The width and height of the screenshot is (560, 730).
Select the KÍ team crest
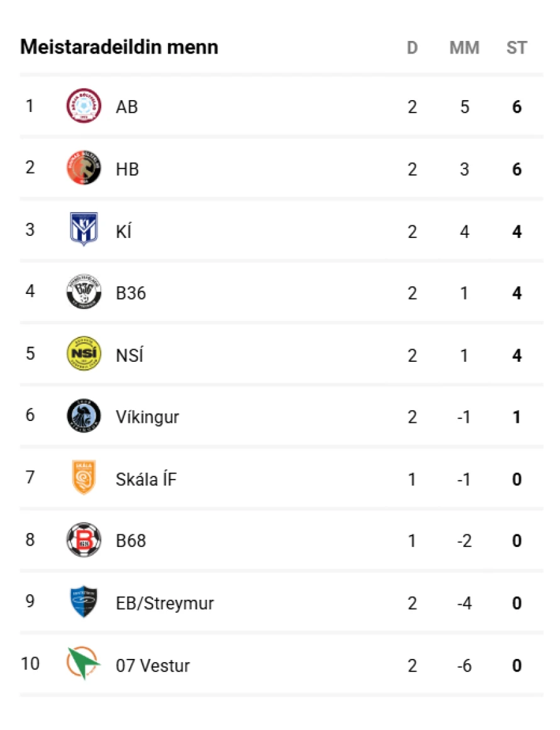(84, 230)
